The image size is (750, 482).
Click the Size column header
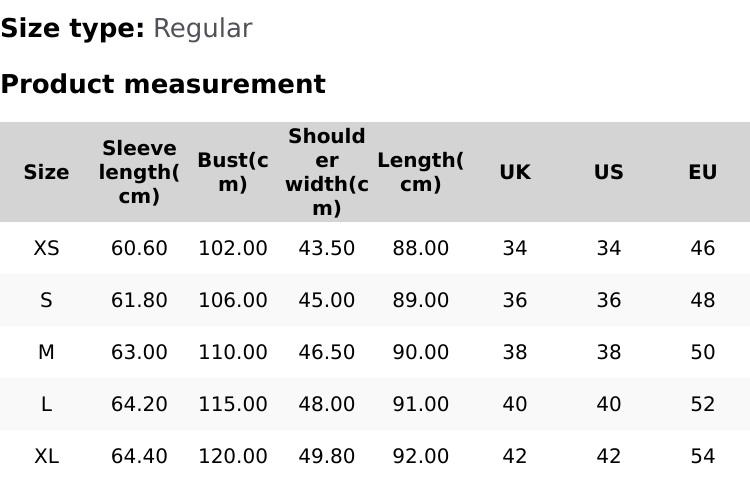pos(46,172)
